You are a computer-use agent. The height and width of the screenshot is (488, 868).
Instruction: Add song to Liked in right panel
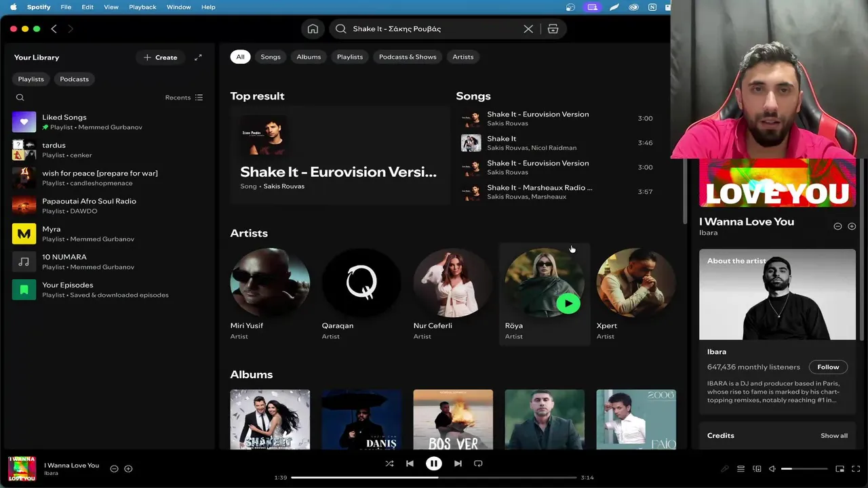point(852,226)
